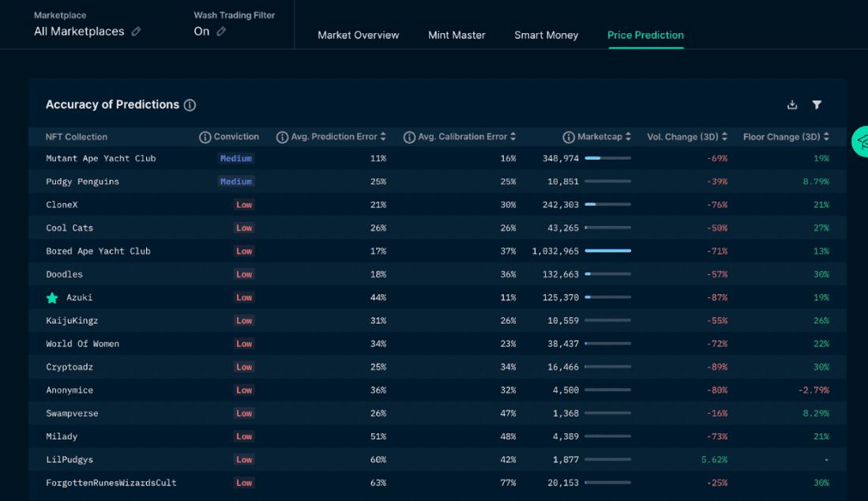Viewport: 868px width, 501px height.
Task: Select the Cool Cats row name
Action: 70,228
